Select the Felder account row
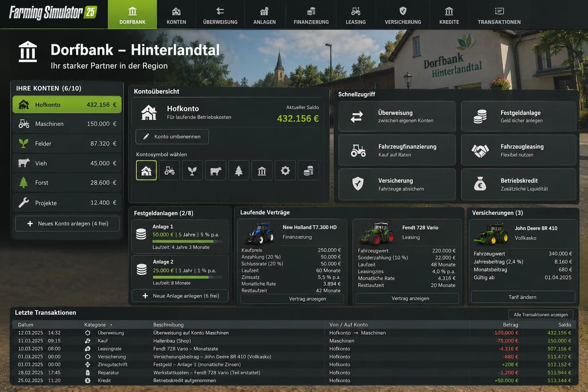Screen dimensions: 588x392 [67, 144]
